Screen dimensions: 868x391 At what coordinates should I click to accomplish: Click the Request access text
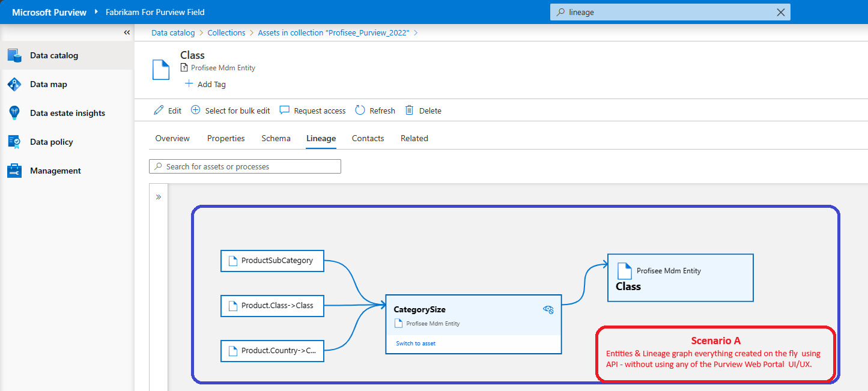pos(320,111)
